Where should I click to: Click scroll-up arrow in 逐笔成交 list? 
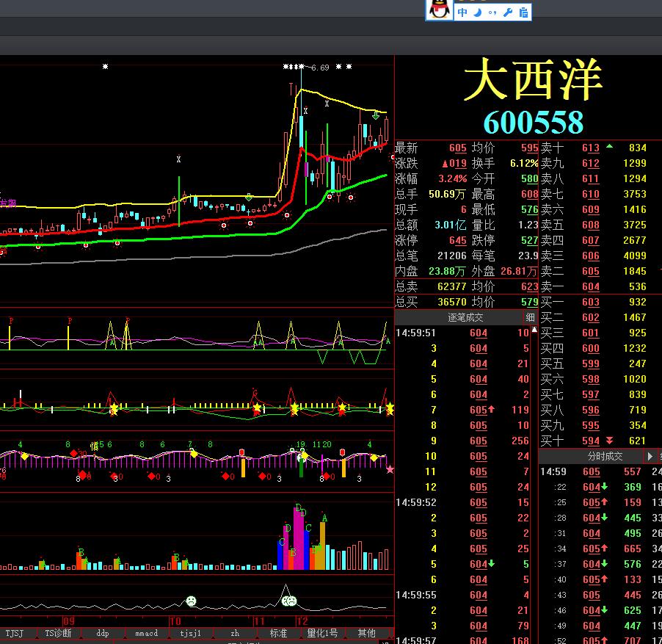point(534,330)
